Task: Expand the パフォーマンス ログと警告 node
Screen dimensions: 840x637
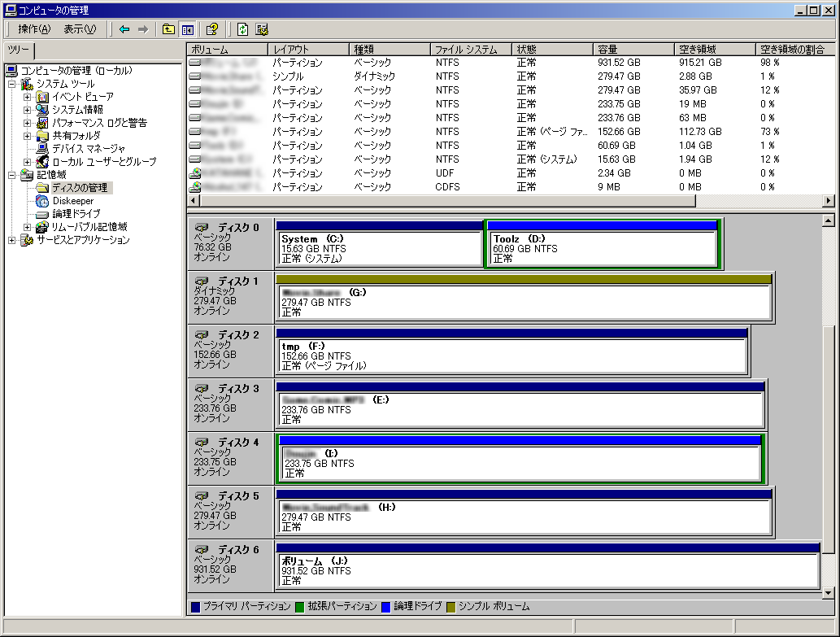Action: [28, 123]
